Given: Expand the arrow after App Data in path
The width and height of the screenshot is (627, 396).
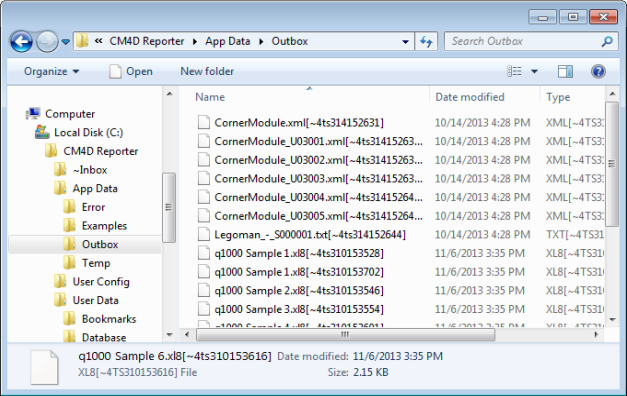Looking at the screenshot, I should pos(261,42).
